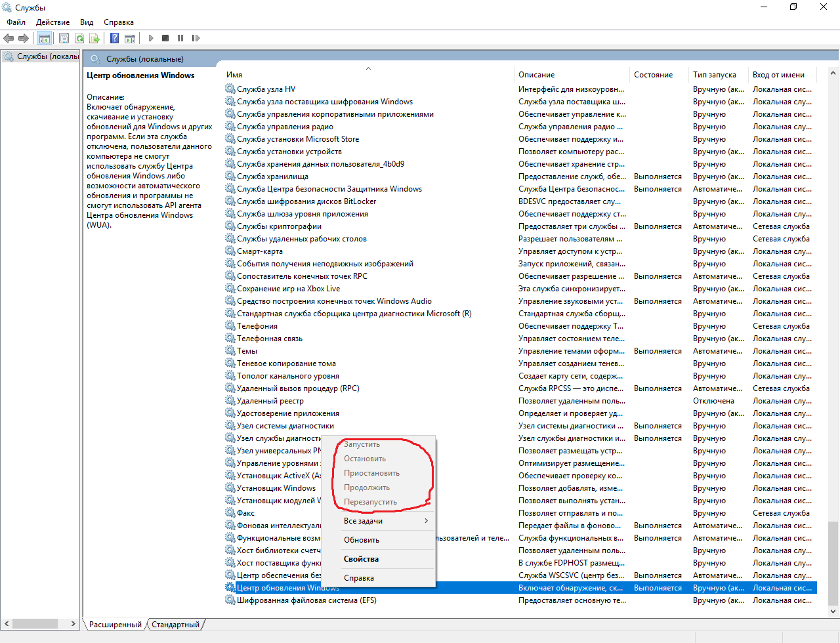Click the left pane scroll-left arrow

[7, 624]
